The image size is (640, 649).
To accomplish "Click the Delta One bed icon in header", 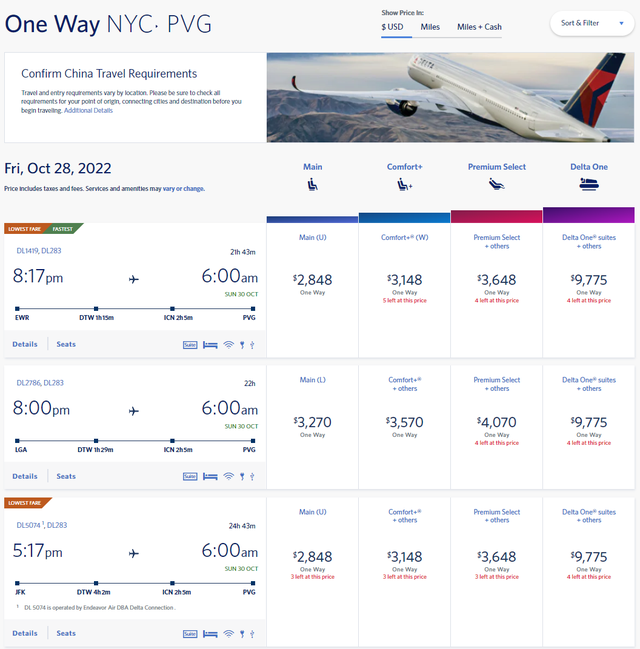I will [588, 184].
